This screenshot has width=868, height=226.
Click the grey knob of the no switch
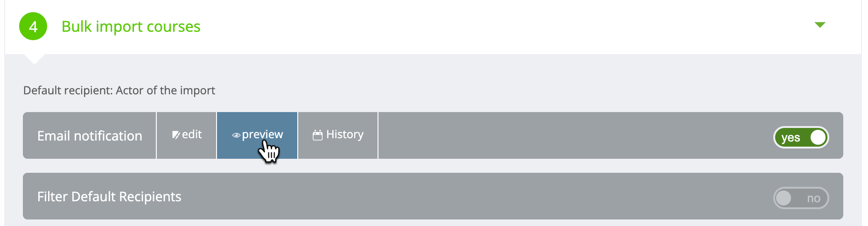click(784, 198)
